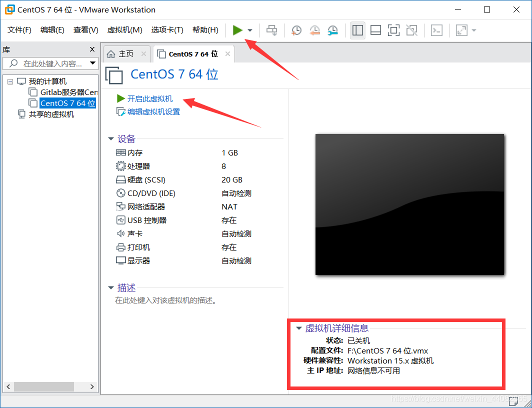This screenshot has height=408, width=532.
Task: Click the 20 GB hard disk value
Action: [x=232, y=180]
